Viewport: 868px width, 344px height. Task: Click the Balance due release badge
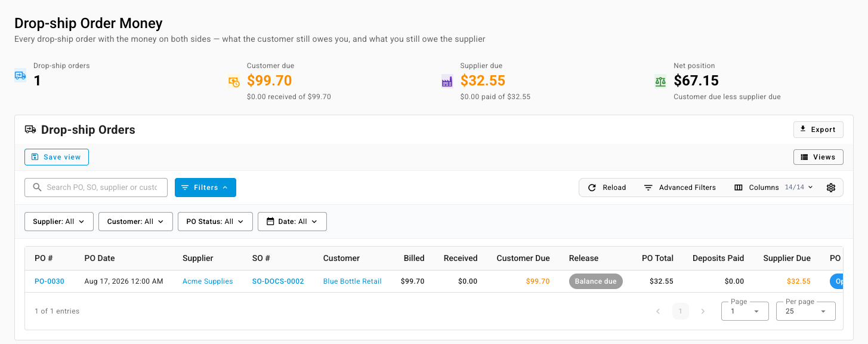pyautogui.click(x=596, y=281)
